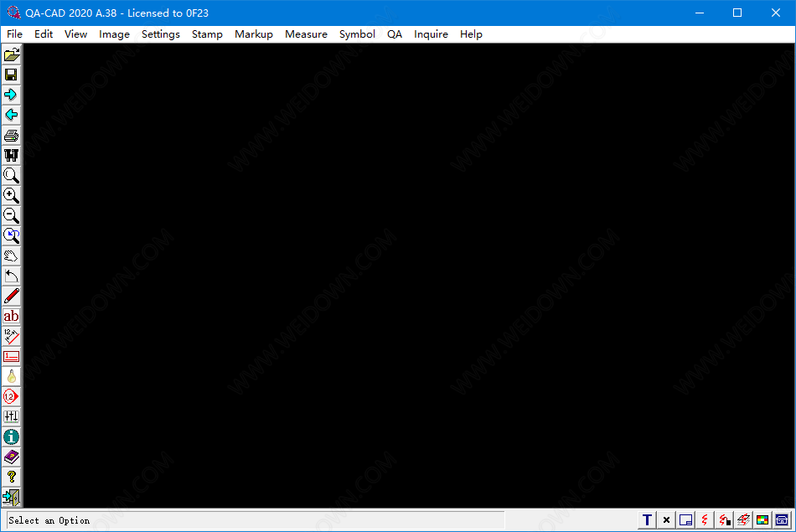The image size is (796, 532).
Task: Click the open file folder icon
Action: [x=11, y=54]
